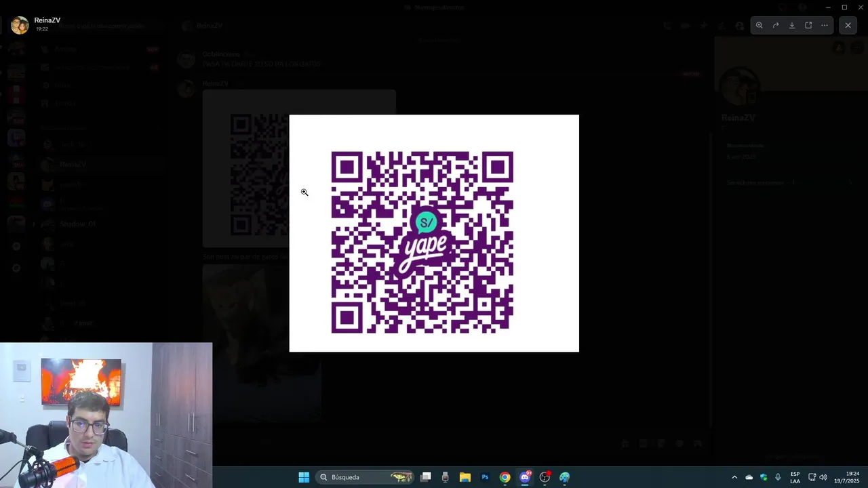Screen dimensions: 868x488
Task: Click the ReinaZV sender name in viewer header
Action: pyautogui.click(x=47, y=20)
